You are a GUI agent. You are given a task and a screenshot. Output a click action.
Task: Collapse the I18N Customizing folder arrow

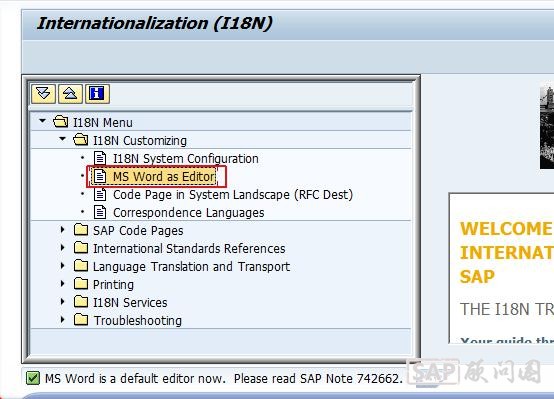(x=63, y=139)
